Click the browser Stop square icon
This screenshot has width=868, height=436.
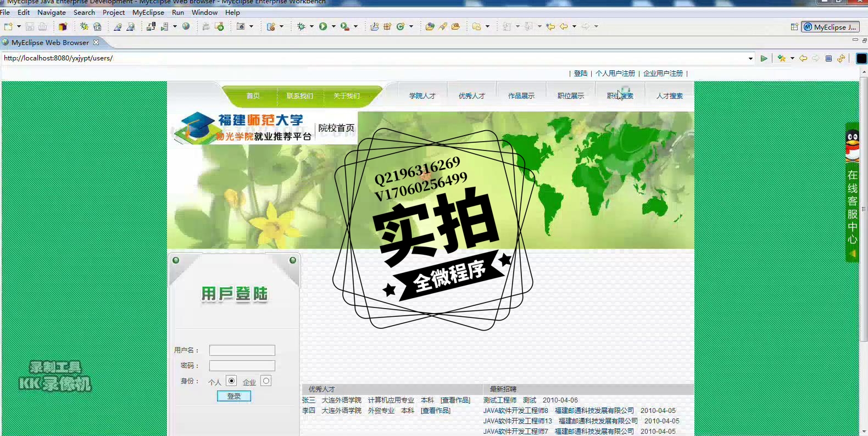coord(828,58)
